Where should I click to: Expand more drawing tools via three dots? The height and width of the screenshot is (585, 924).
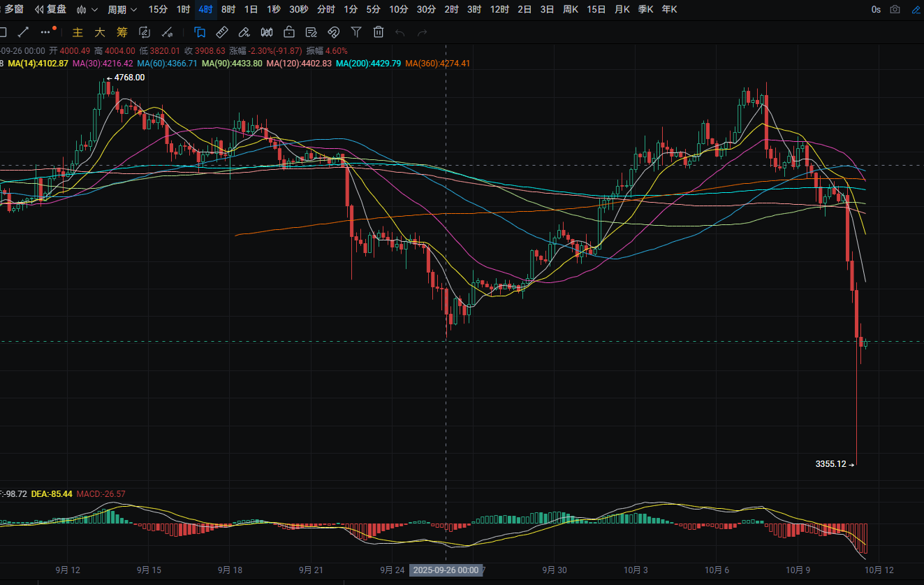coord(46,32)
